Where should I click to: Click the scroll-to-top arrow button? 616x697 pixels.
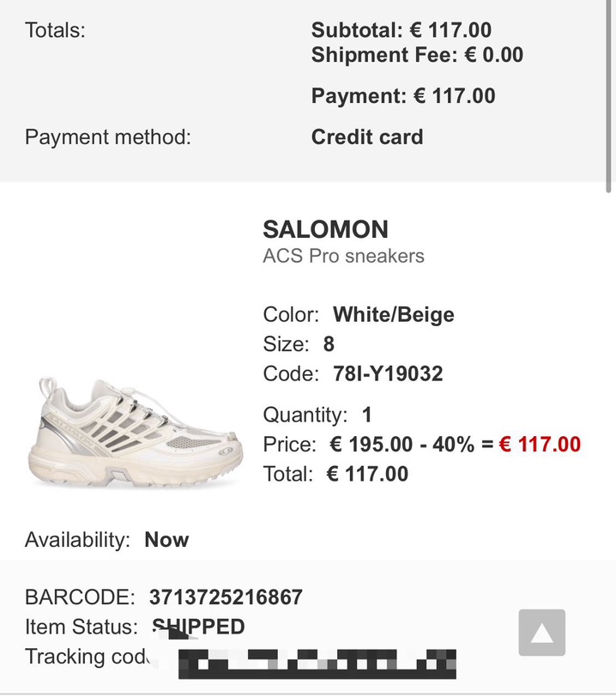tap(541, 633)
